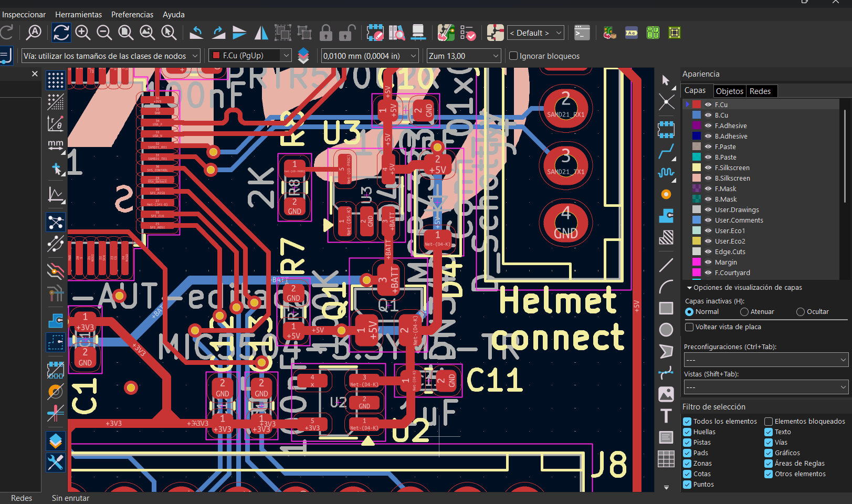
Task: Click the F.Silkscreen layer color swatch
Action: click(697, 168)
